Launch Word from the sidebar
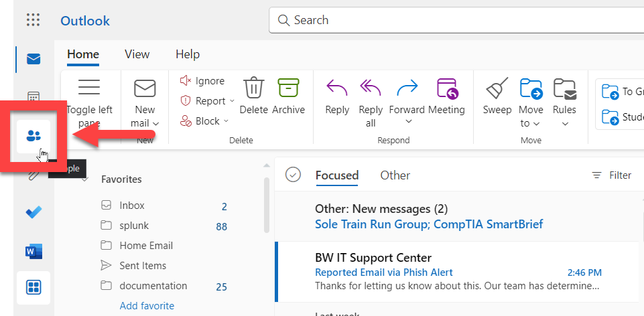Screen dimensions: 644x316 coord(34,251)
